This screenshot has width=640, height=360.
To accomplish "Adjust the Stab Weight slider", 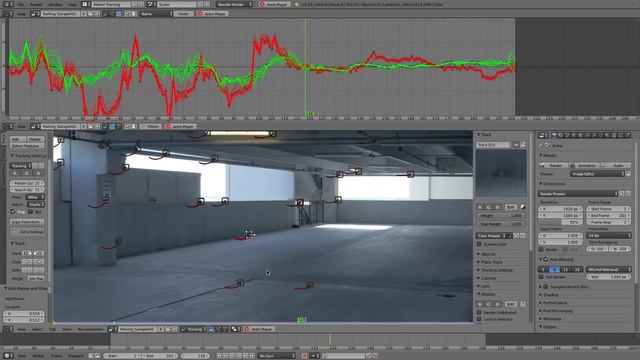I will (501, 224).
